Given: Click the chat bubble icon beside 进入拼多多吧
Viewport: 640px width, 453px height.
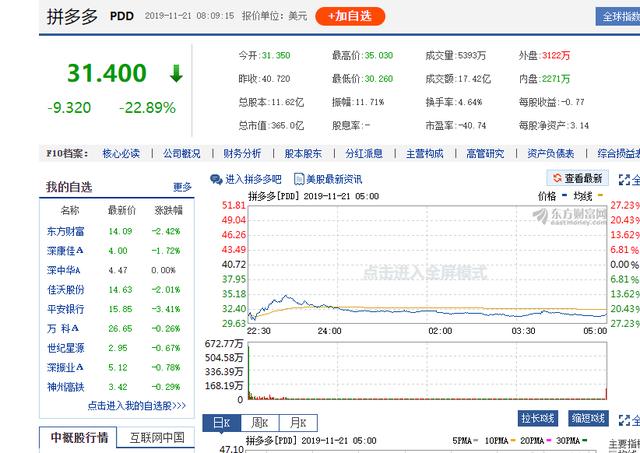Looking at the screenshot, I should click(x=216, y=179).
